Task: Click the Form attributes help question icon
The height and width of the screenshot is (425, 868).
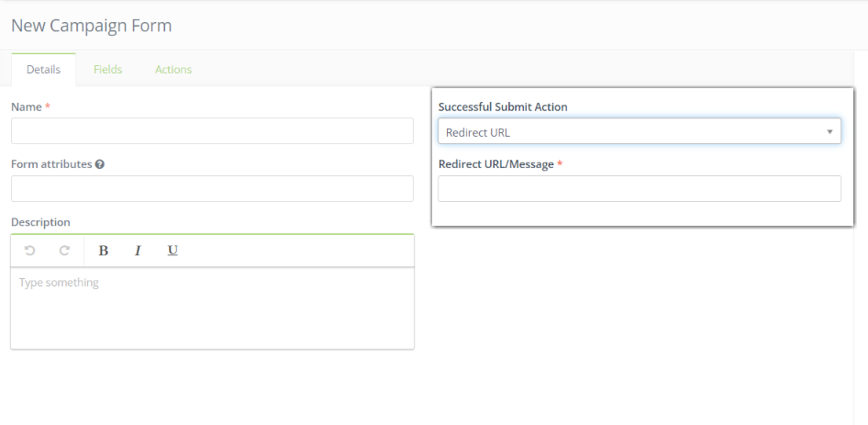Action: point(99,164)
